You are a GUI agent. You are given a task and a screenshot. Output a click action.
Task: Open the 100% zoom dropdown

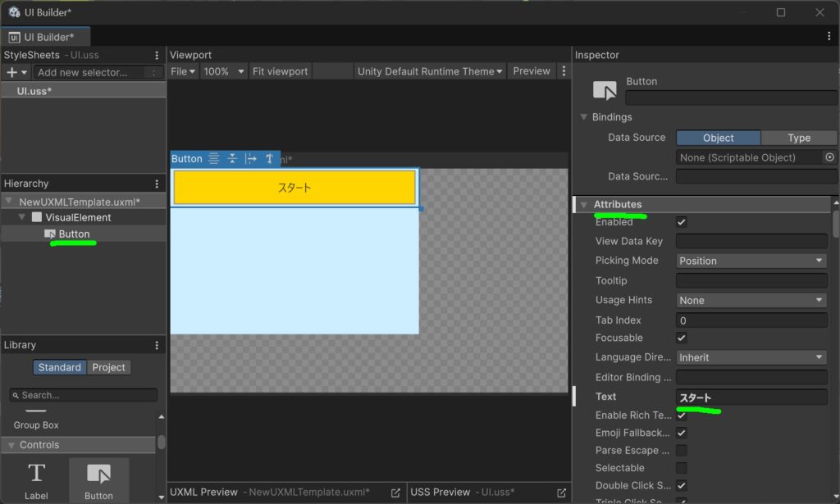pos(223,71)
